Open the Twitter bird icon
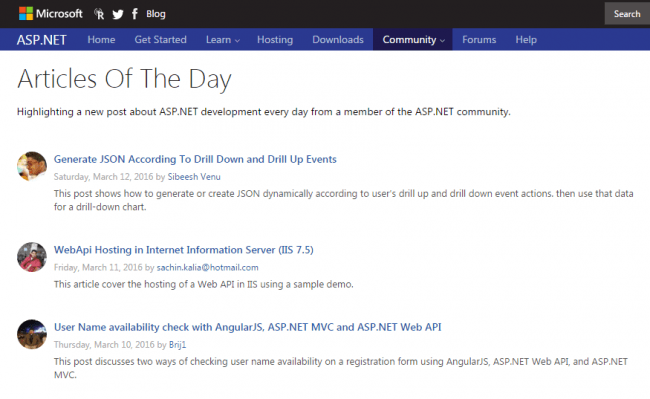Screen dimensions: 650x399 tap(118, 15)
